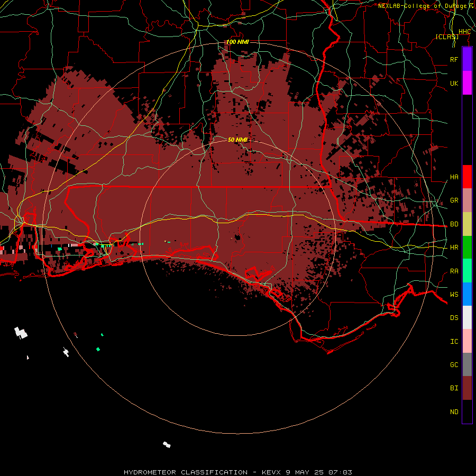This screenshot has height=476, width=476.
Task: Click the HHC product code label
Action: coord(464,32)
